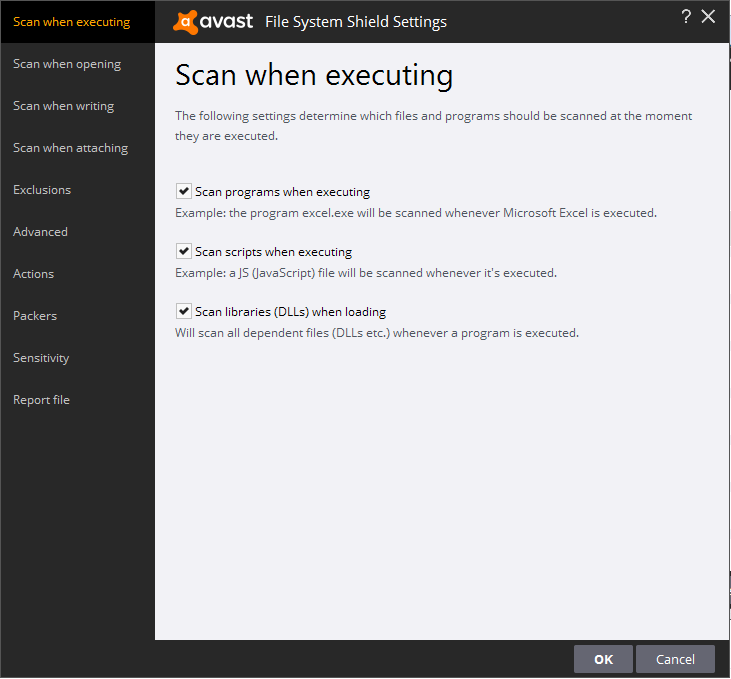
Task: Go to Scan when attaching page
Action: click(x=70, y=148)
